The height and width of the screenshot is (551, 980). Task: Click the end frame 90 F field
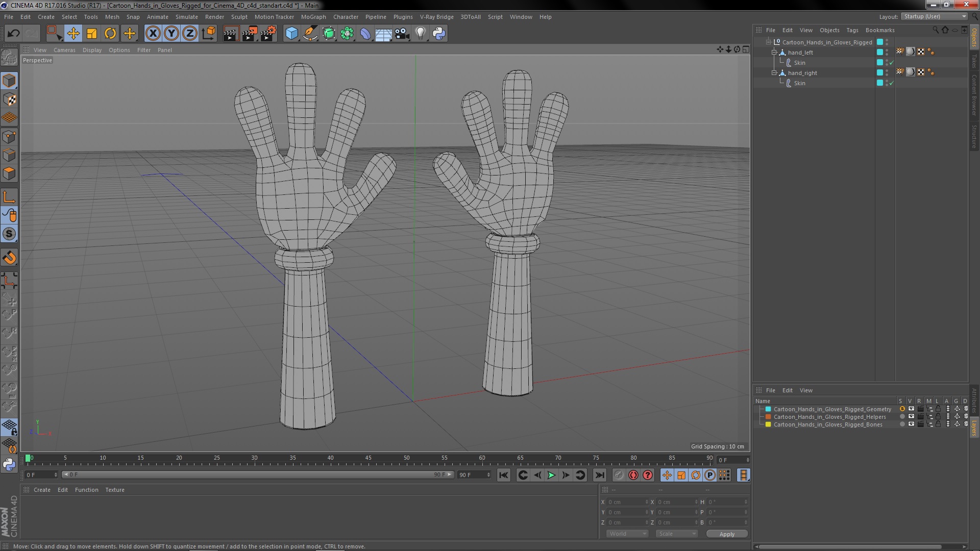click(474, 475)
